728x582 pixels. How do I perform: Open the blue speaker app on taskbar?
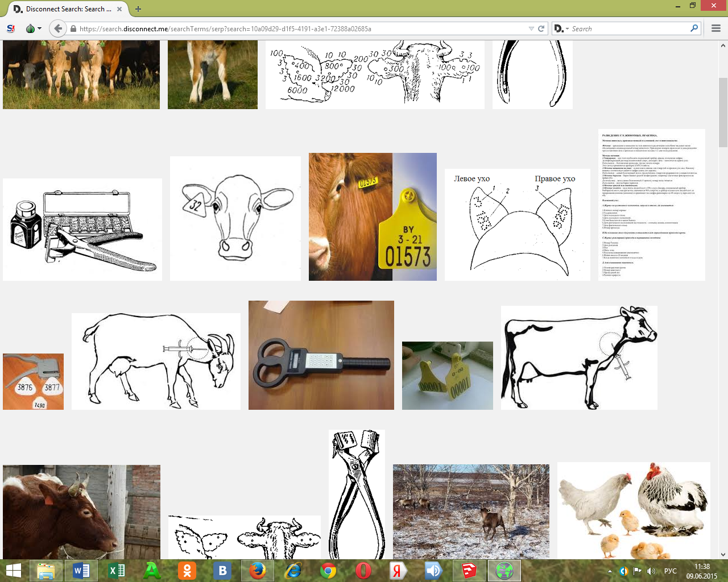(434, 571)
